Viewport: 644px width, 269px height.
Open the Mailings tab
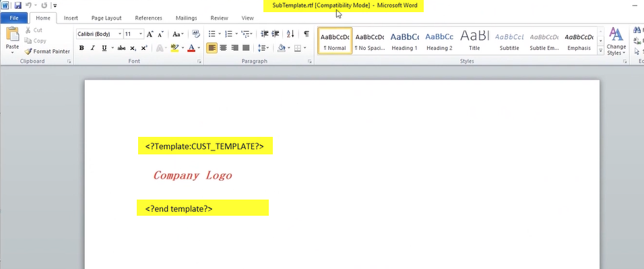(186, 18)
